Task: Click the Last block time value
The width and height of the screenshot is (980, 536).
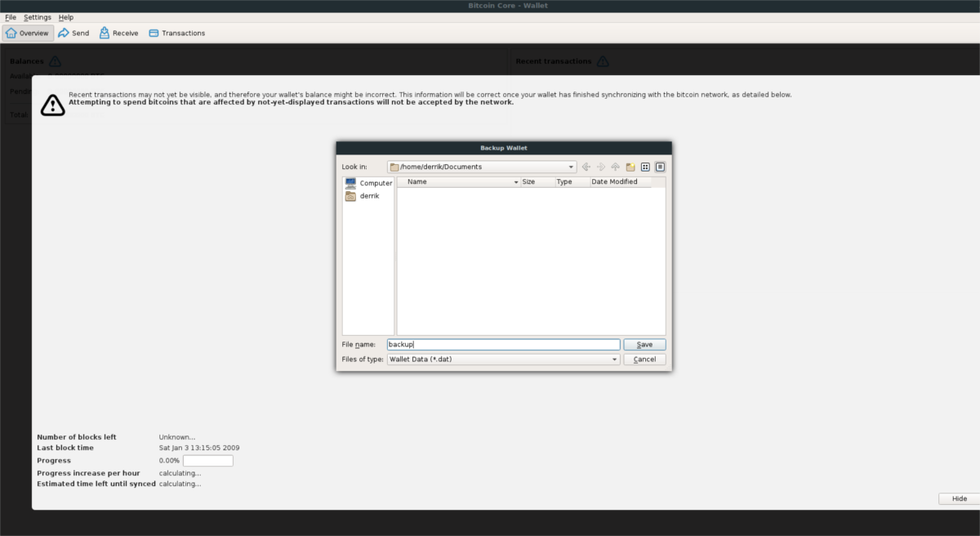Action: click(x=199, y=448)
